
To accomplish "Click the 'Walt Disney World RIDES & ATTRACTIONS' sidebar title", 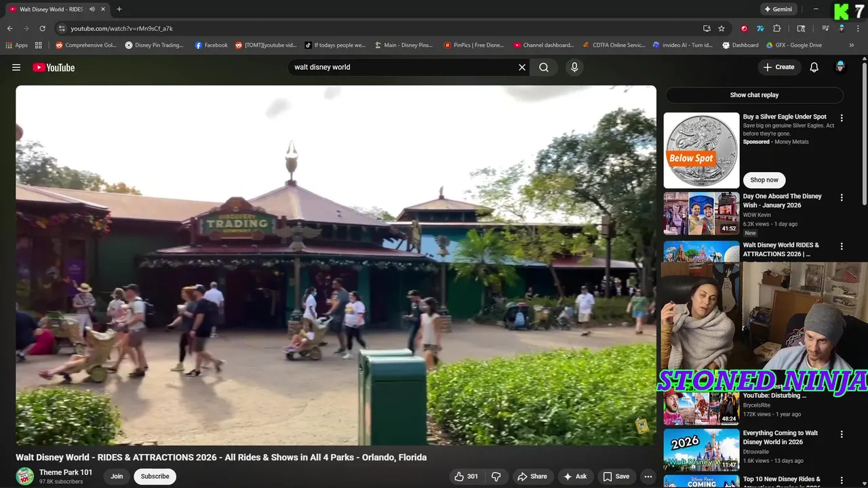I will click(x=781, y=249).
